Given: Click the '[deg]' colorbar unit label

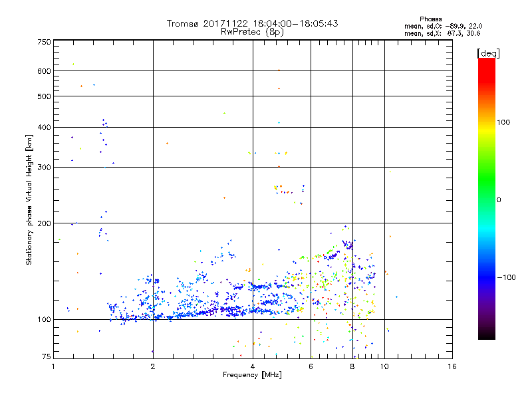Looking at the screenshot, I should [488, 53].
